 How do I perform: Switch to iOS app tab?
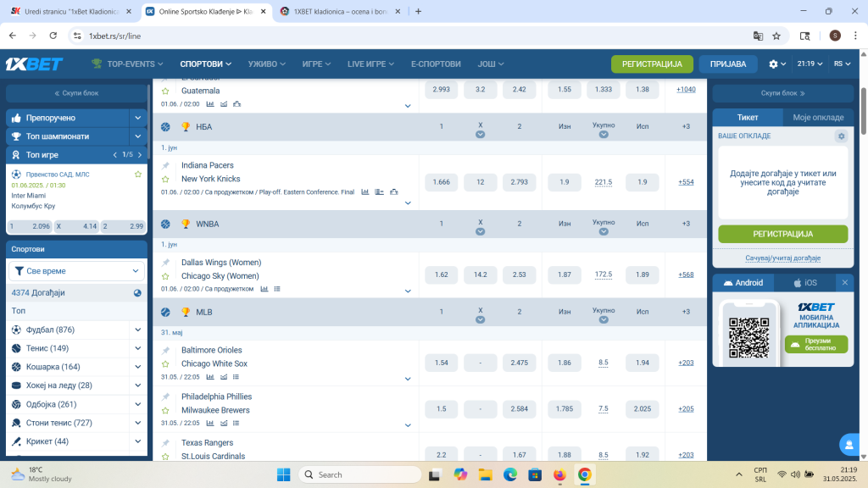click(805, 283)
